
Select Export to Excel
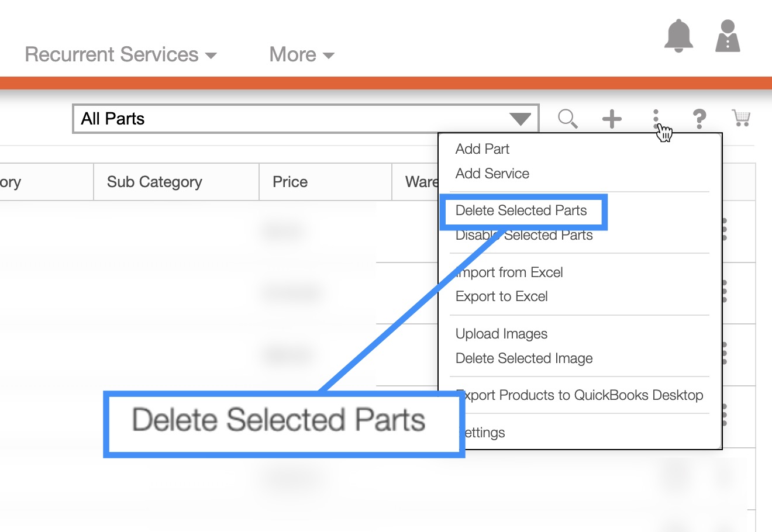(501, 296)
